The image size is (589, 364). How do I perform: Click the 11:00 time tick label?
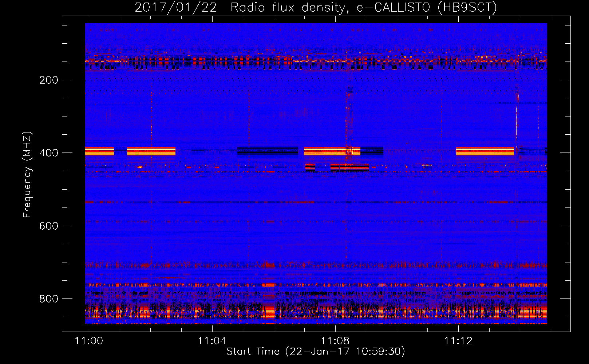[89, 341]
